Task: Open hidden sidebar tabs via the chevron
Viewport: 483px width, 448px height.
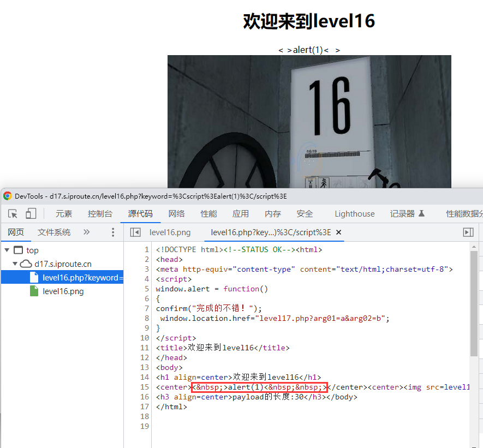Action: click(86, 232)
